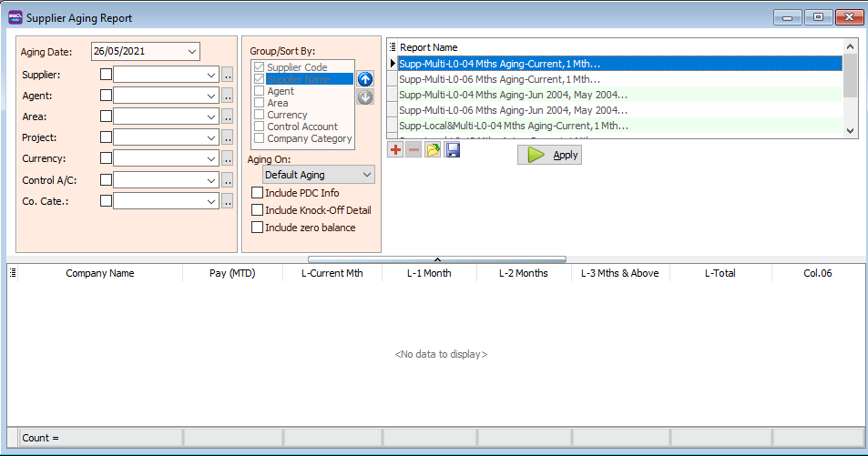The image size is (868, 456).
Task: Click the open folder icon below report list
Action: tap(433, 149)
